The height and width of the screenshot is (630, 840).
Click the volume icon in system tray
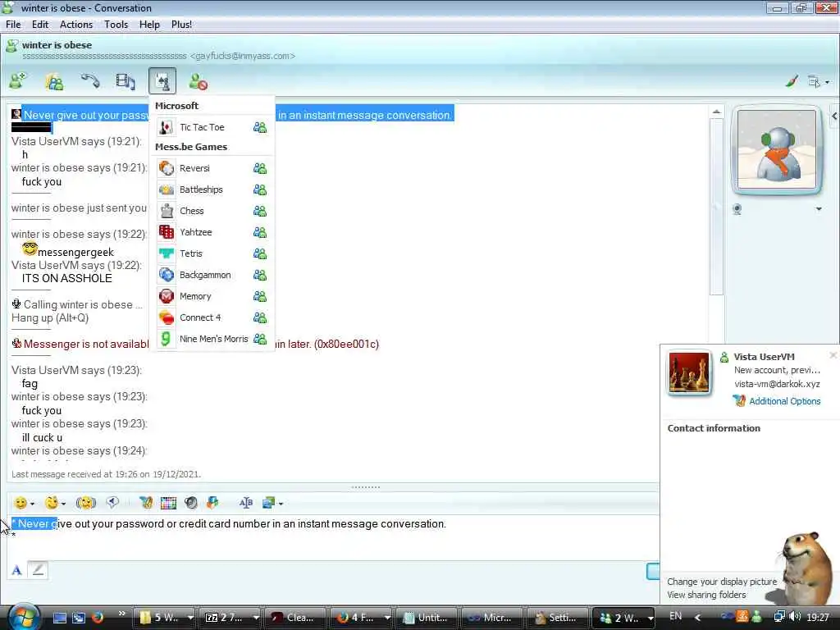[x=794, y=617]
